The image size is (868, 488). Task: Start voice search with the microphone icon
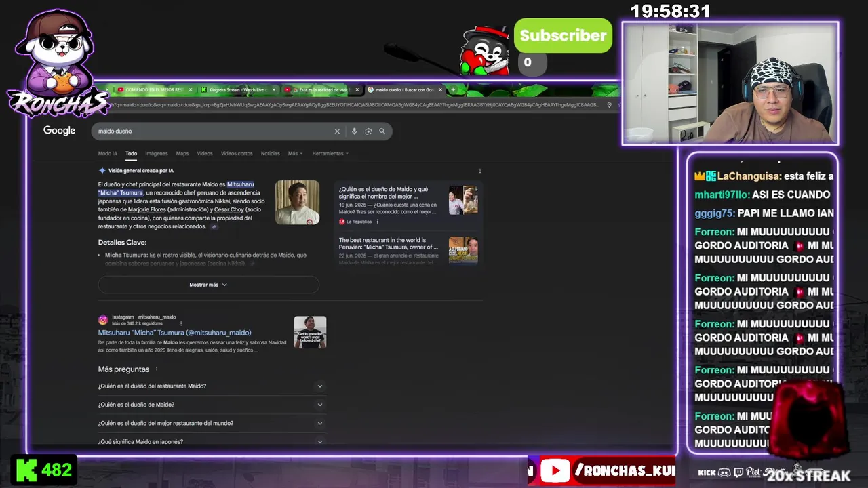(354, 131)
